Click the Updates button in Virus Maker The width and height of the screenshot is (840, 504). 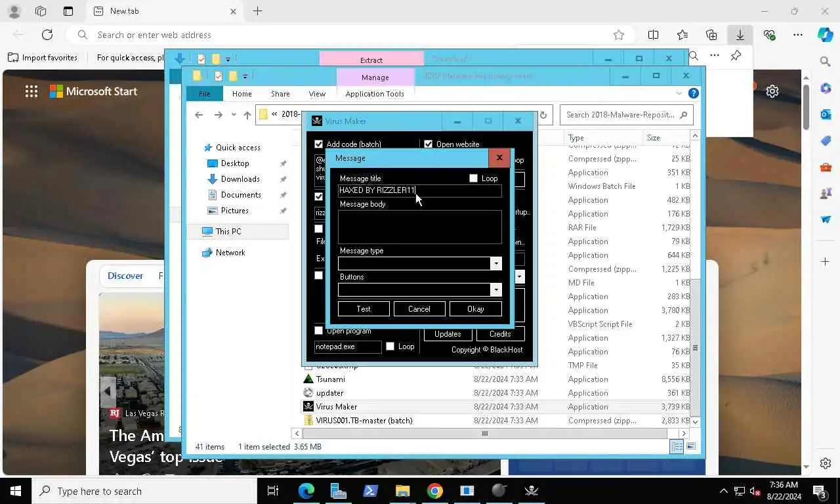pyautogui.click(x=448, y=334)
